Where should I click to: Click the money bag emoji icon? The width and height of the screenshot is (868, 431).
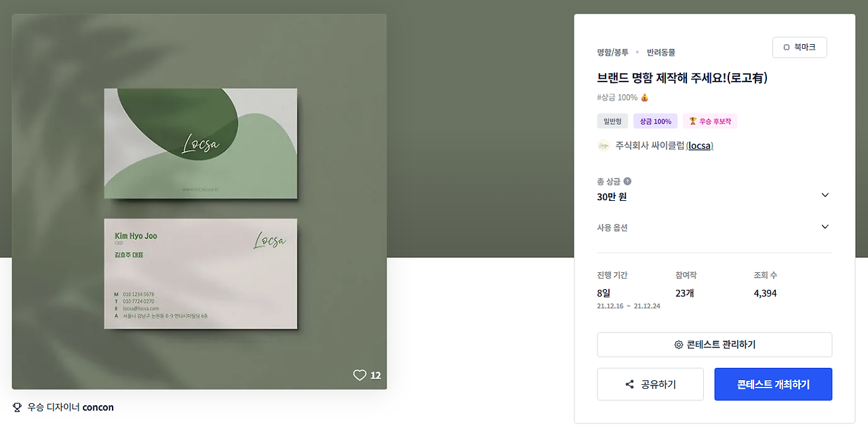pyautogui.click(x=645, y=98)
